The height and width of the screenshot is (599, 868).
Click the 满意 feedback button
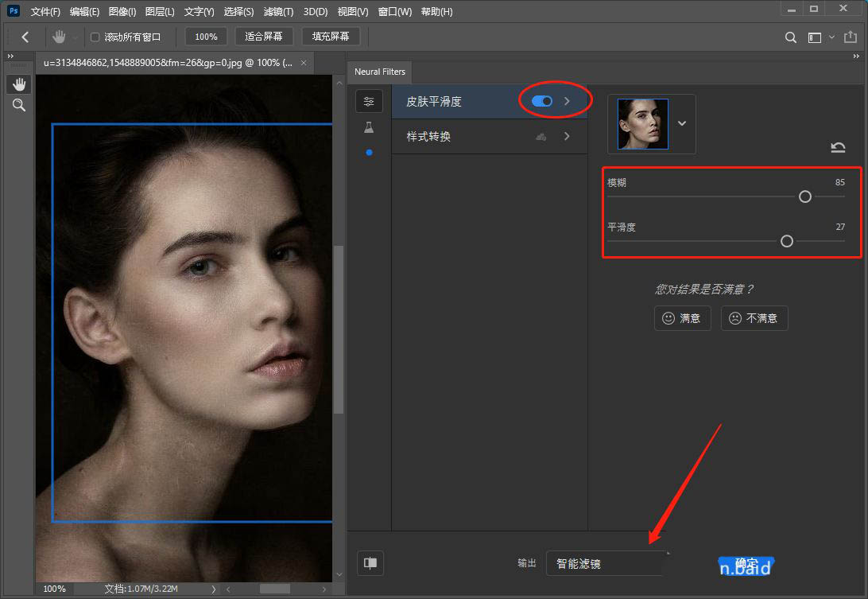click(681, 318)
